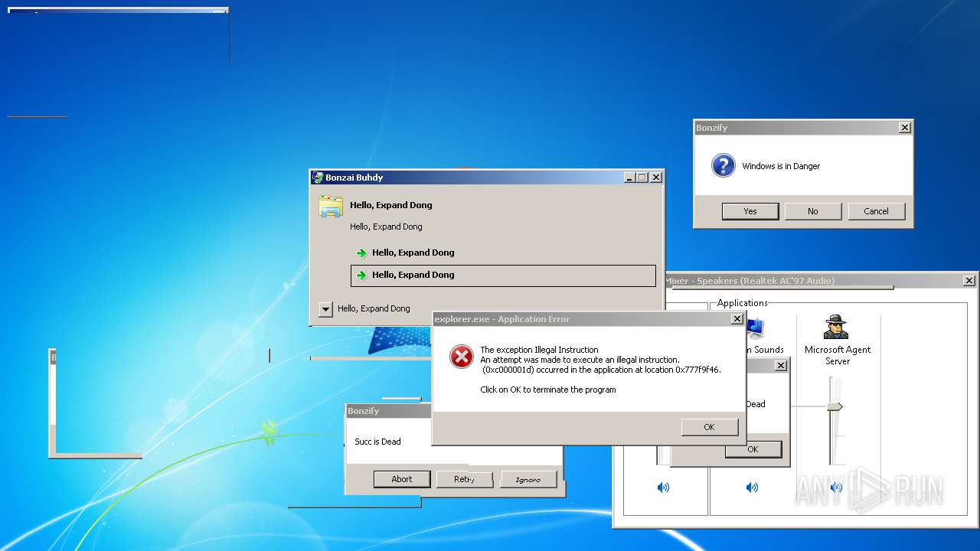Close the small dialog overlapping System Sounds

coord(780,366)
